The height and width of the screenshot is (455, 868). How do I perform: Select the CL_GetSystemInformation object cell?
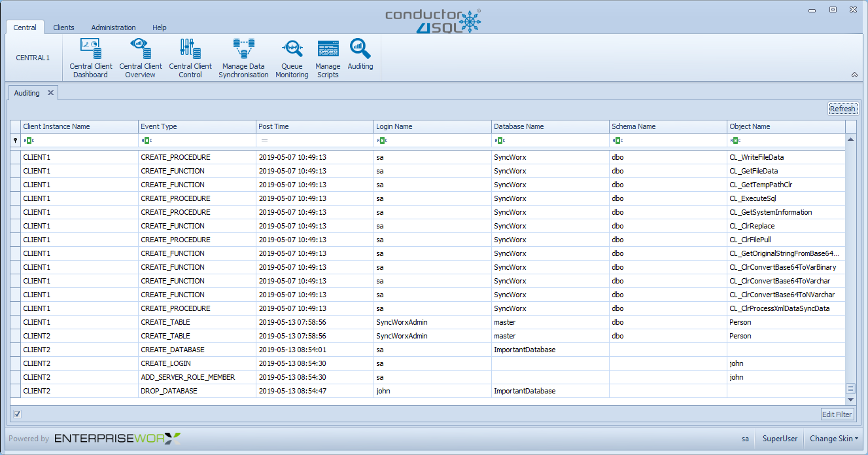pos(786,212)
